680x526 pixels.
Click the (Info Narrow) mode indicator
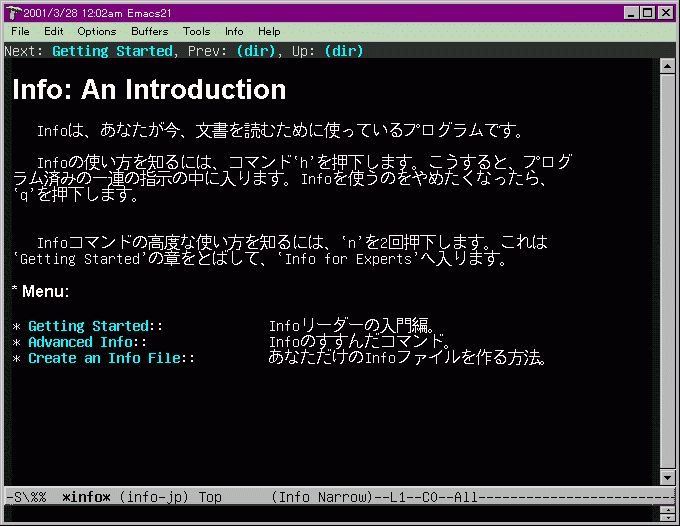pyautogui.click(x=322, y=497)
